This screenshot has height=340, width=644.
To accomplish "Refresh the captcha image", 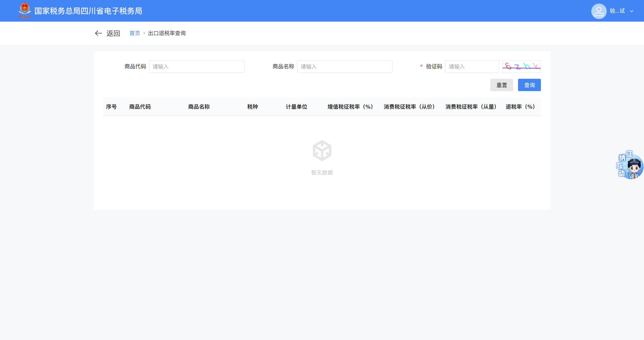I will click(x=521, y=66).
